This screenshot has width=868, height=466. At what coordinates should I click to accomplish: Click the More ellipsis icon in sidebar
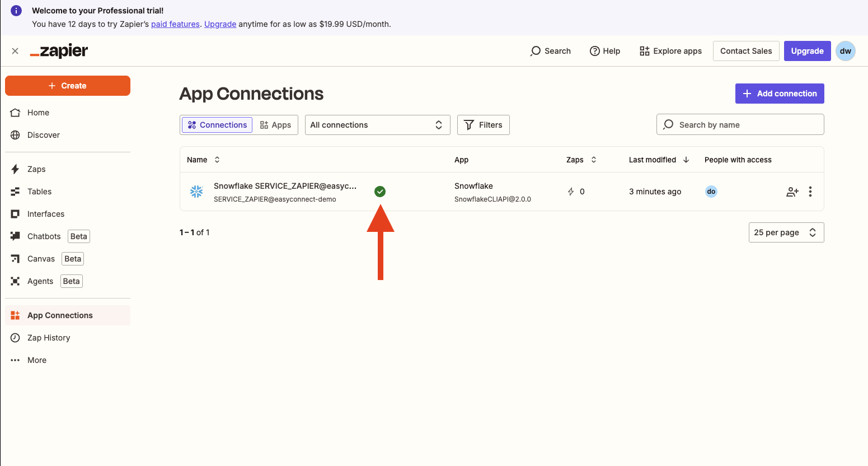(x=15, y=360)
